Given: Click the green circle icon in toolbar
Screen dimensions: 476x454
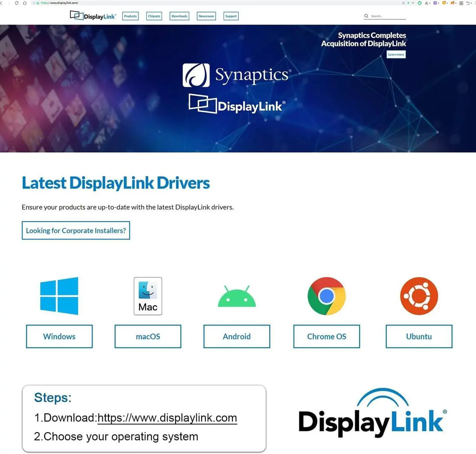Looking at the screenshot, I should point(419,3).
